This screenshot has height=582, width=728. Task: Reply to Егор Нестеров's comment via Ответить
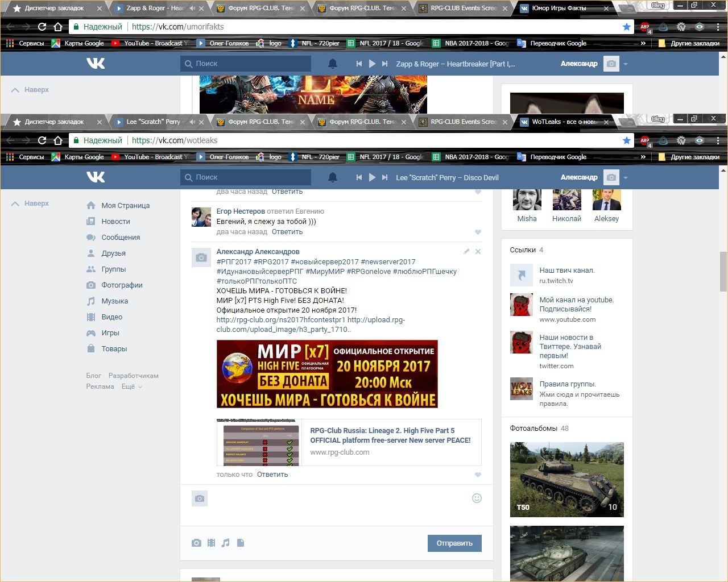tap(287, 232)
